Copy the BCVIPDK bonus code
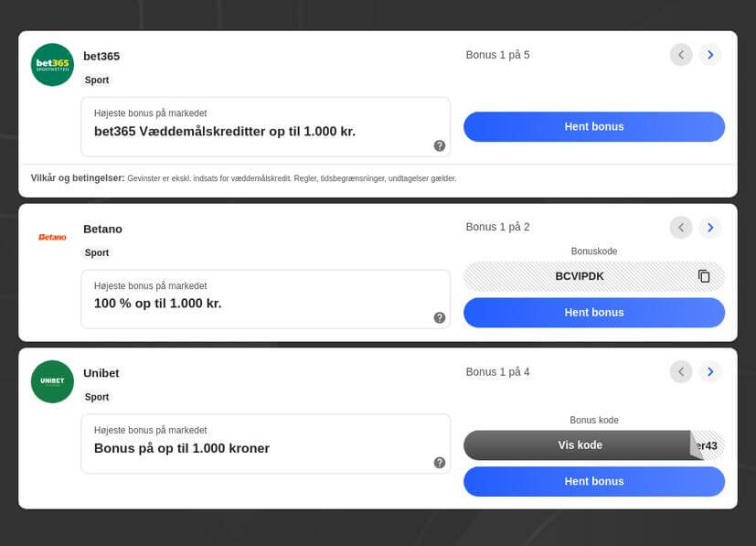Screen dimensions: 756x546 (704, 276)
